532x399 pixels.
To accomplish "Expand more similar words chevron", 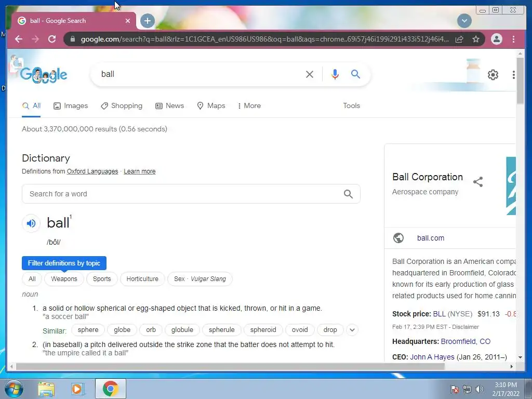I will [x=352, y=330].
